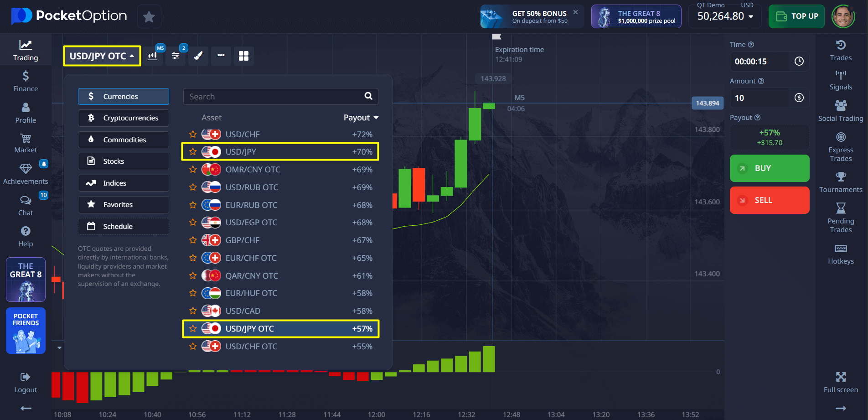The height and width of the screenshot is (420, 868).
Task: Open the indicators settings icon
Action: [176, 56]
